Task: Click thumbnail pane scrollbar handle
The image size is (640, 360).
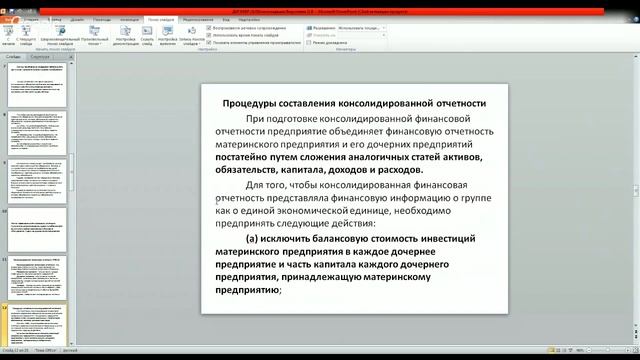Action: coord(72,172)
